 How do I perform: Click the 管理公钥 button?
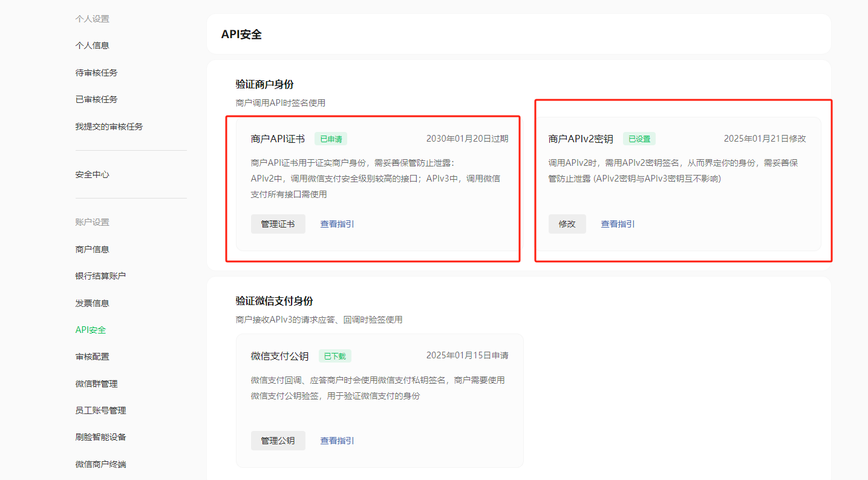(278, 441)
